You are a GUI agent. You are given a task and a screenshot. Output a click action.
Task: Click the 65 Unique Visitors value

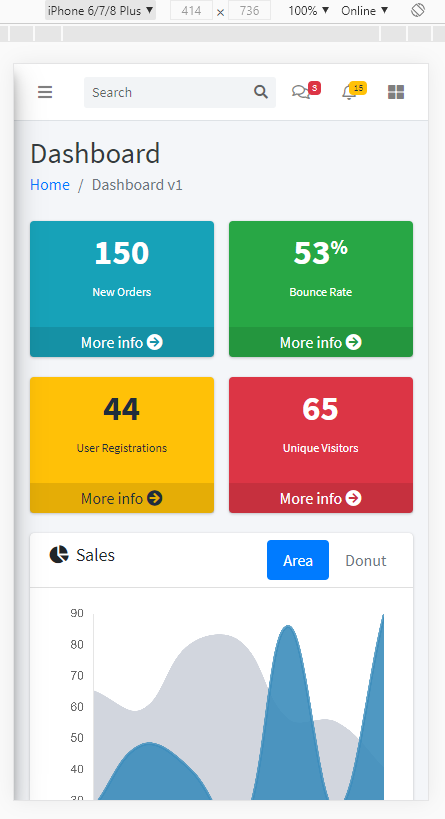[321, 409]
